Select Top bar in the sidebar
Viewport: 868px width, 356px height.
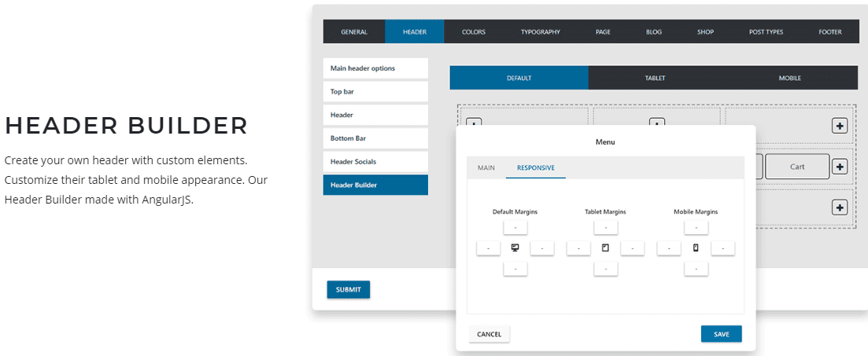[376, 92]
